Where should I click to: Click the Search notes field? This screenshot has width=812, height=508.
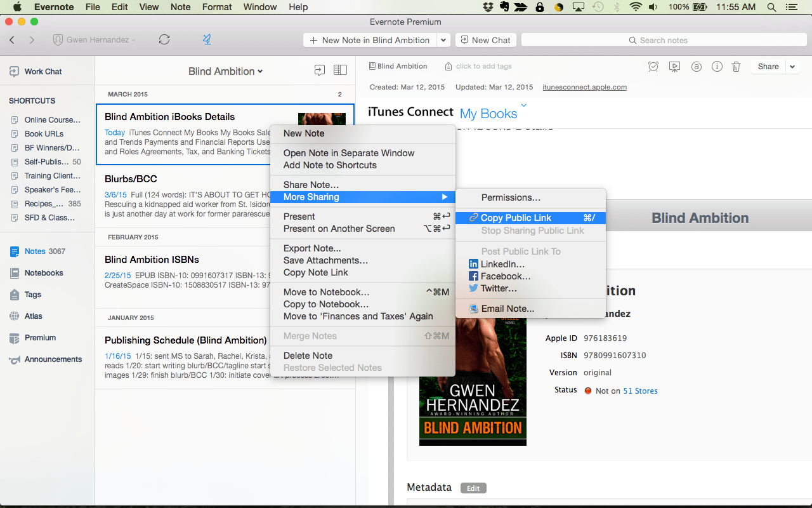(x=664, y=40)
